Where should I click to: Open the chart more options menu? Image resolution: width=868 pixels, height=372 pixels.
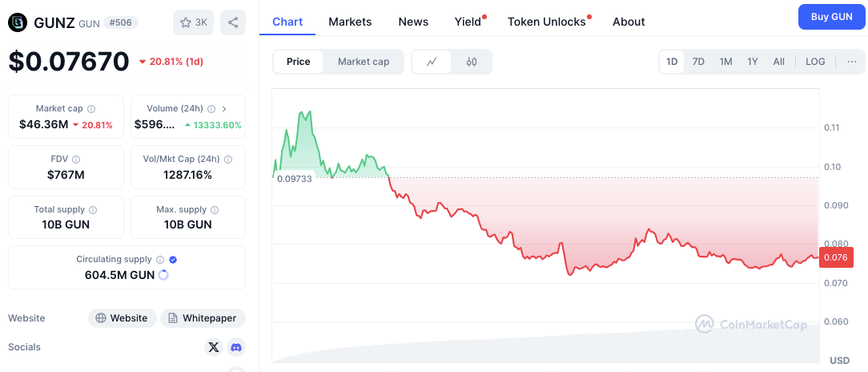pos(852,62)
